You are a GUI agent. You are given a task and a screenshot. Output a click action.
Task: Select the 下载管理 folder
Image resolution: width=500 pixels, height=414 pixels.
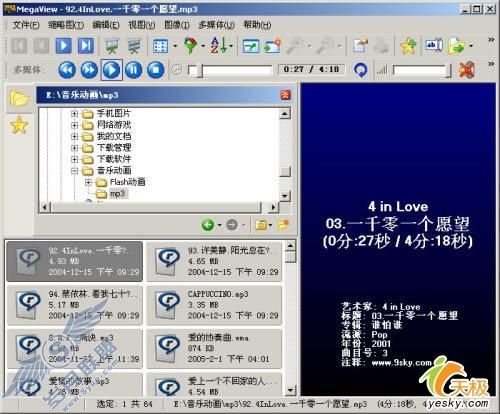pyautogui.click(x=114, y=148)
